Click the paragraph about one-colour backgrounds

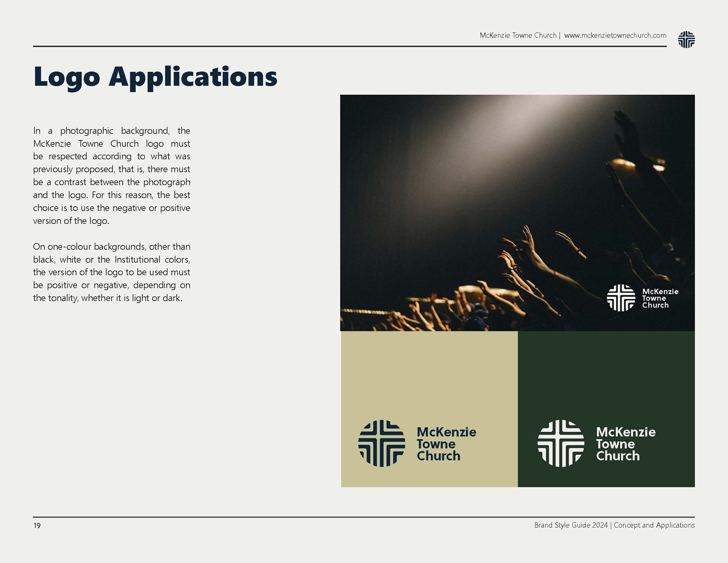click(111, 272)
